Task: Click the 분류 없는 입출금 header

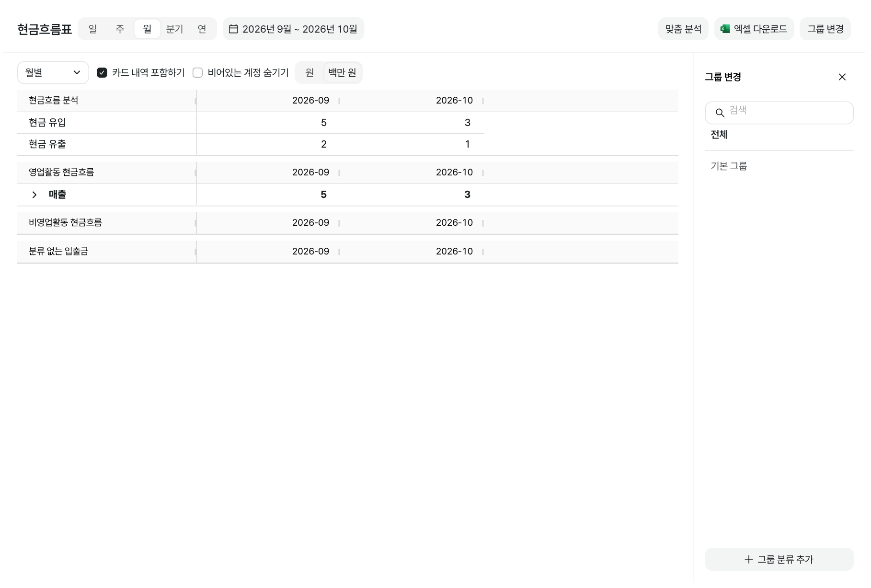Action: [58, 251]
